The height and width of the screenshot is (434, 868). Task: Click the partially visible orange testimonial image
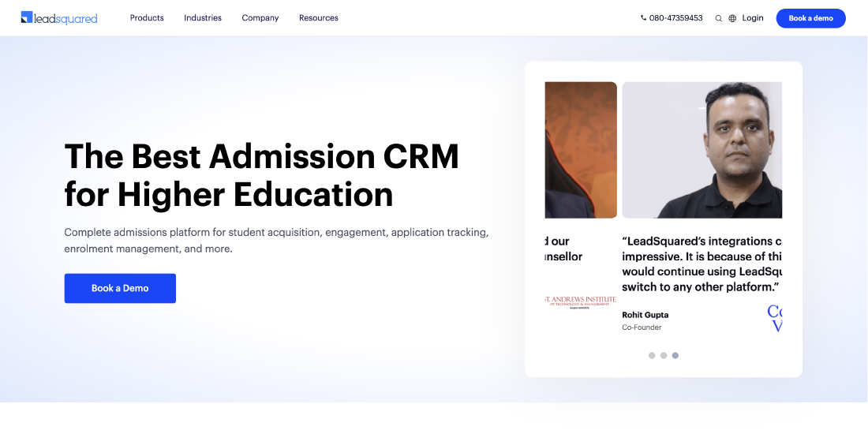click(581, 150)
